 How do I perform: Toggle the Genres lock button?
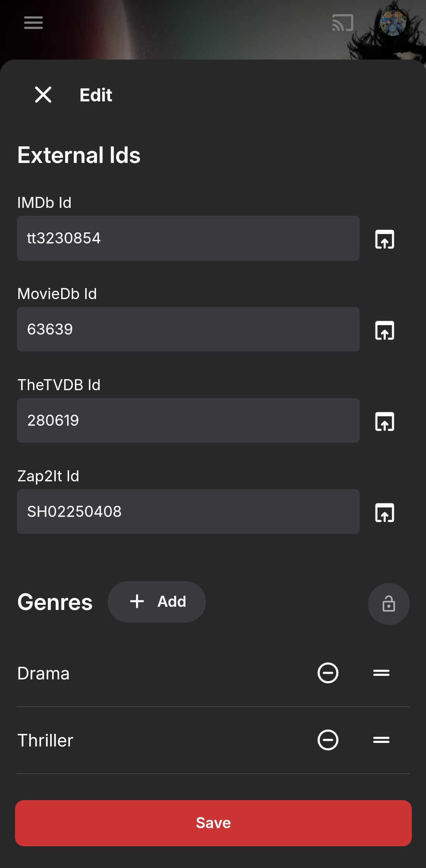389,604
